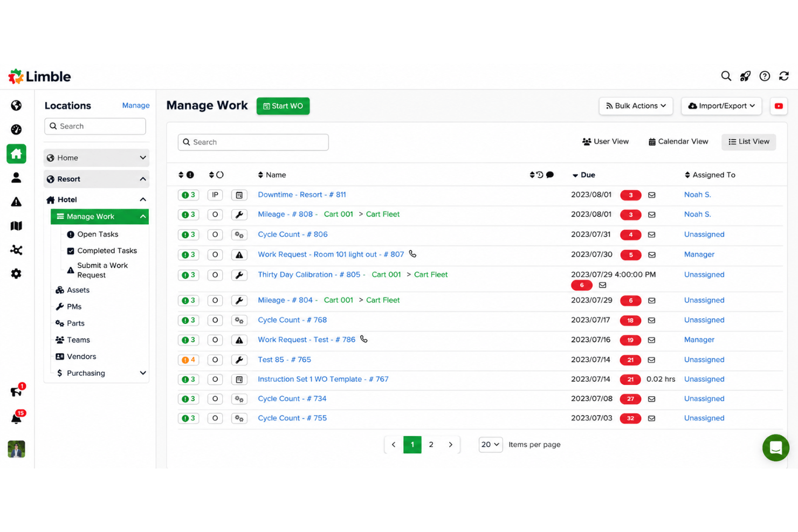The height and width of the screenshot is (532, 798).
Task: Open the warning triangle icon in left rail
Action: [16, 202]
